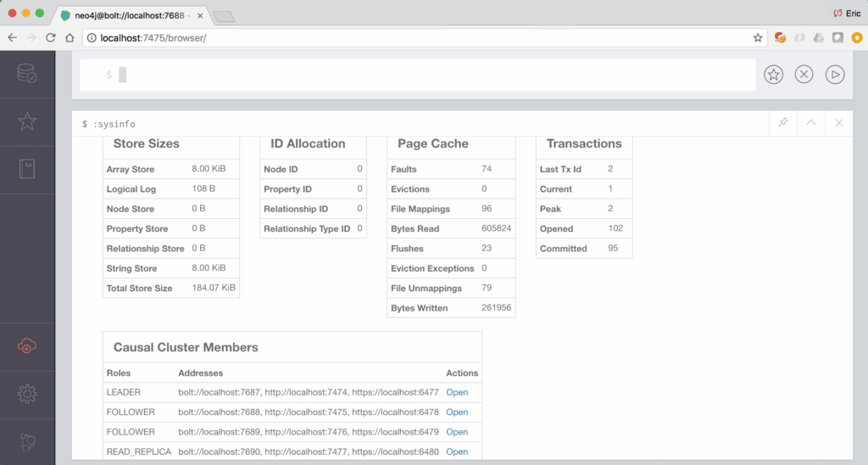Pin the sysinfo result frame

783,123
